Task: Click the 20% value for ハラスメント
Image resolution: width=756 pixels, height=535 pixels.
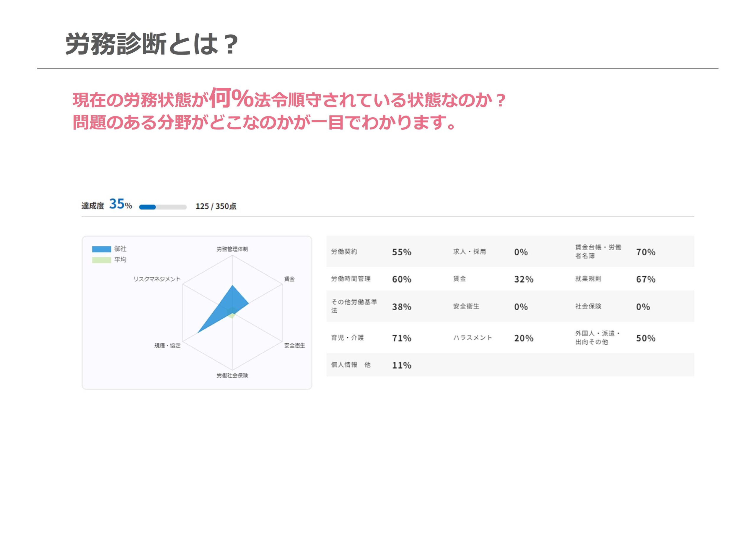Action: pos(524,338)
